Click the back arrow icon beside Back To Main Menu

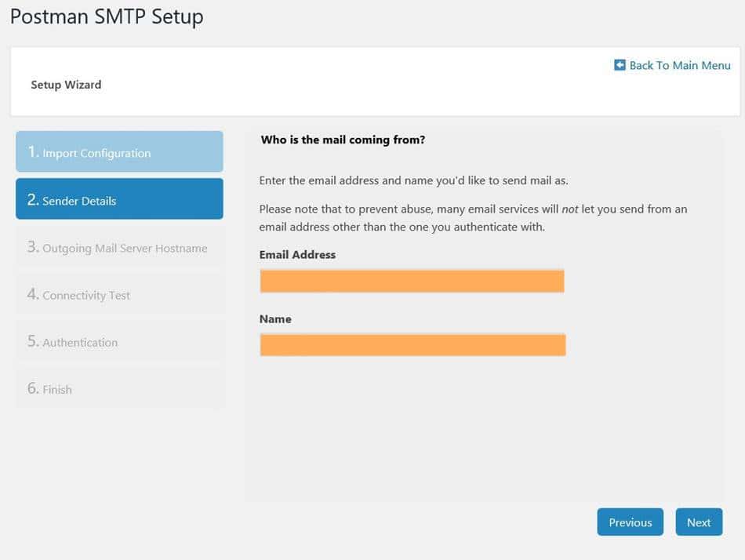(620, 65)
